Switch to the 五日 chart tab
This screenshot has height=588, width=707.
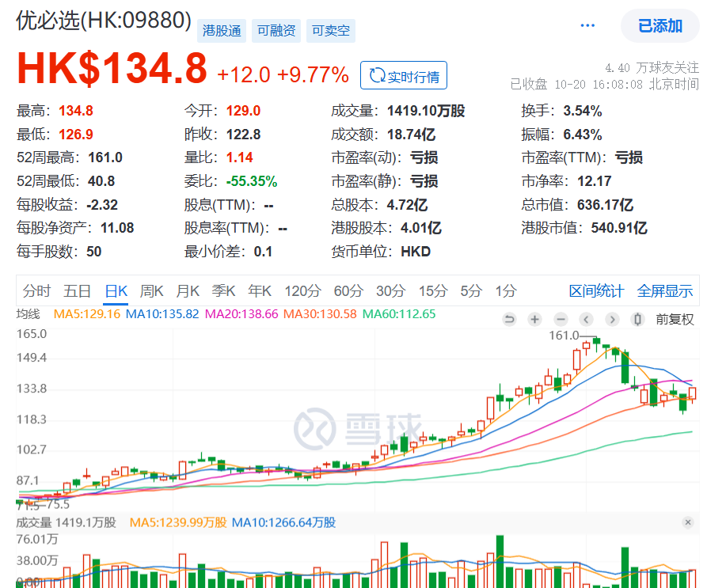pos(77,291)
